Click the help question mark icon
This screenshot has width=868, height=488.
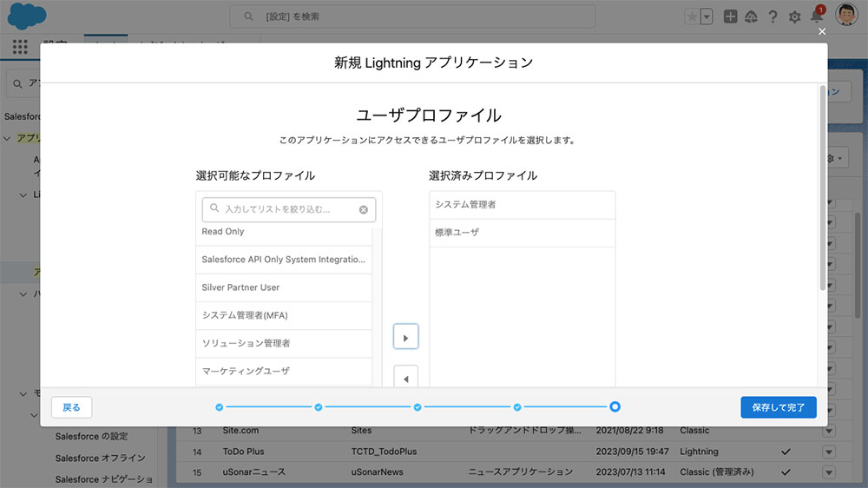773,16
